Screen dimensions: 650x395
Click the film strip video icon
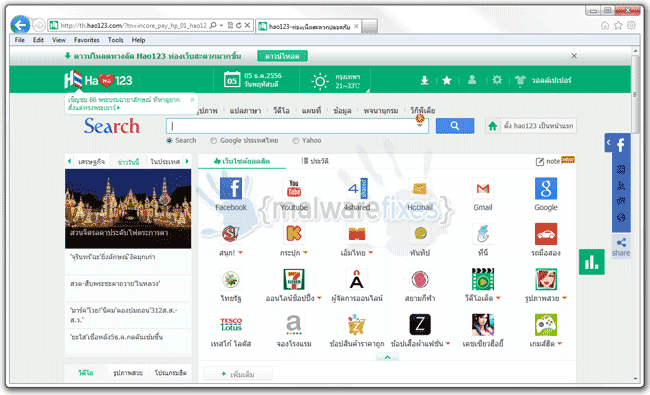point(483,279)
